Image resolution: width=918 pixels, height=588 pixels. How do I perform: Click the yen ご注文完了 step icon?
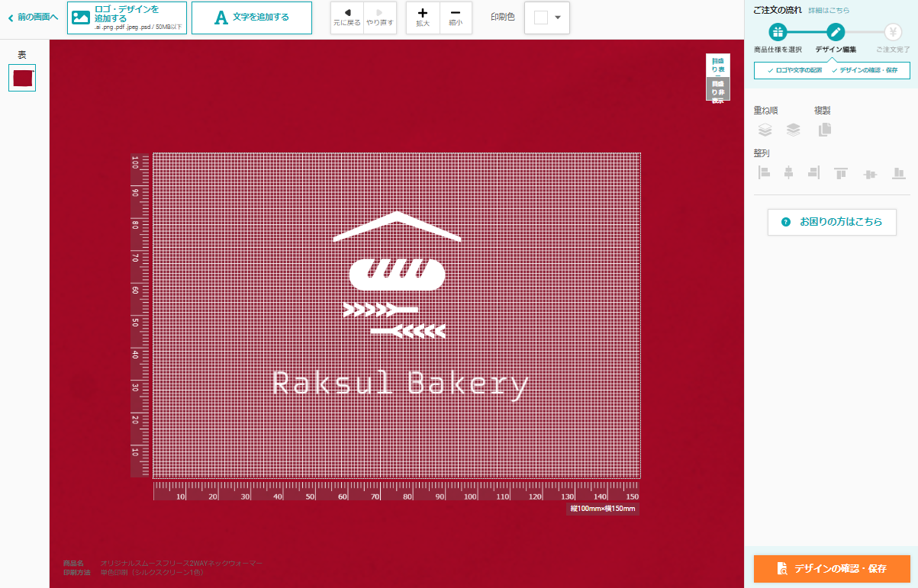893,32
